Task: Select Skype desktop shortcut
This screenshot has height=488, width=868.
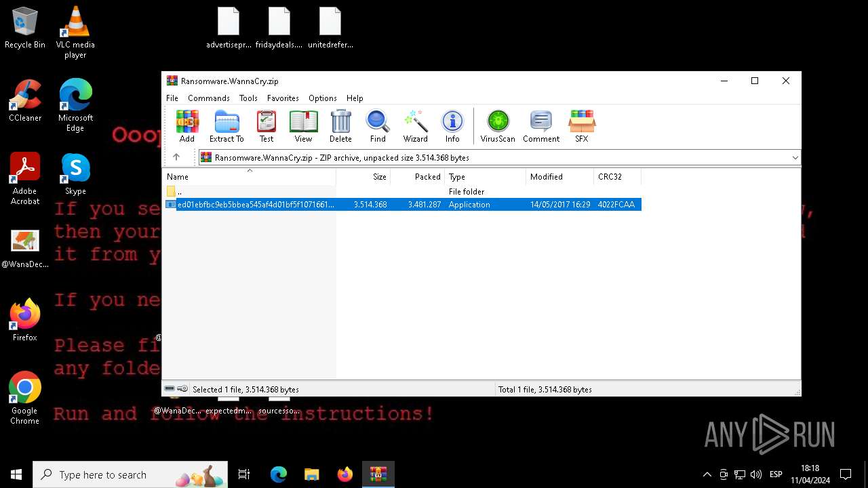Action: (75, 174)
